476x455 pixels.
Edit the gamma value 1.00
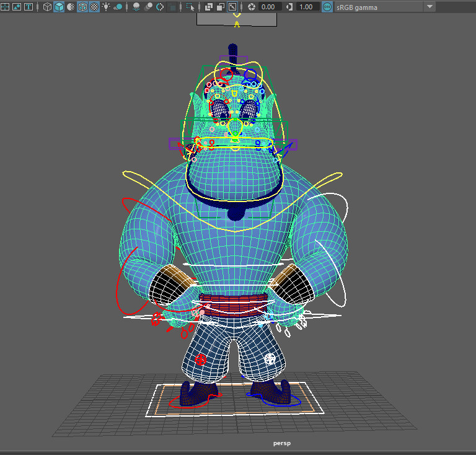click(307, 7)
